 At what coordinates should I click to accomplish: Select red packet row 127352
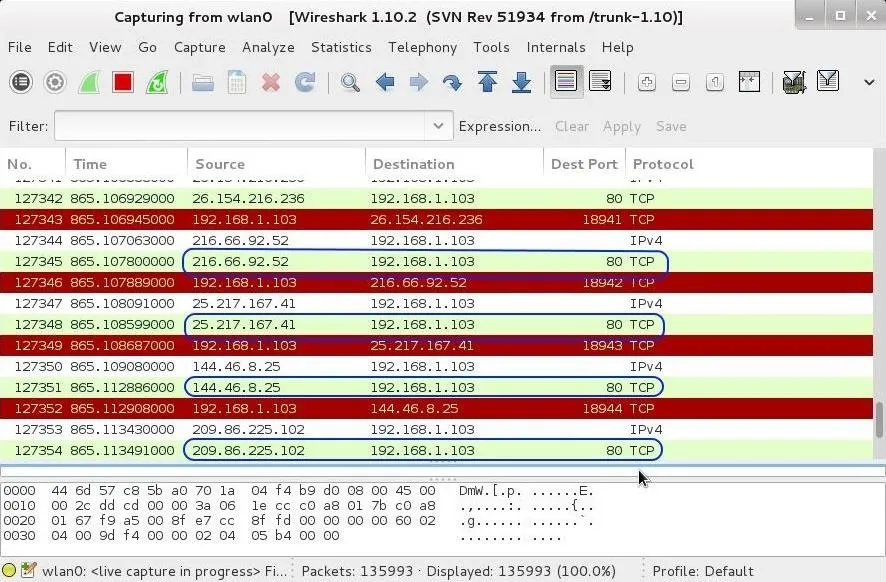tap(436, 409)
